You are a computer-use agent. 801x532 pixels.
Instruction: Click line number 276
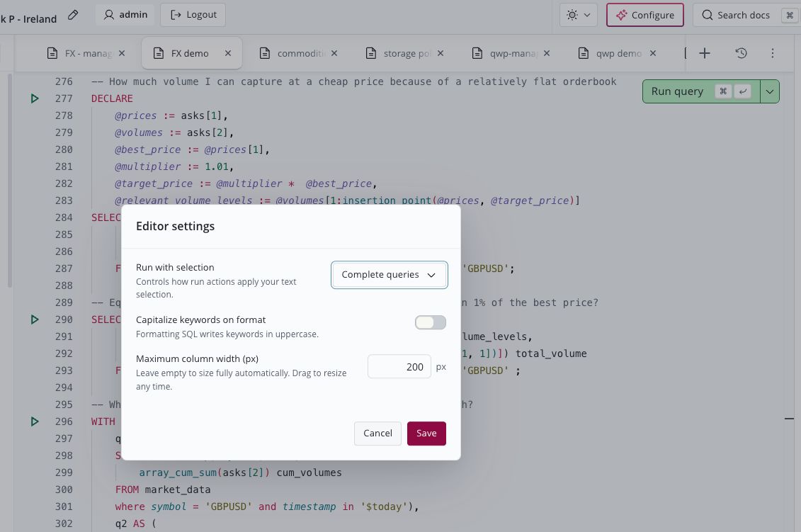[64, 81]
